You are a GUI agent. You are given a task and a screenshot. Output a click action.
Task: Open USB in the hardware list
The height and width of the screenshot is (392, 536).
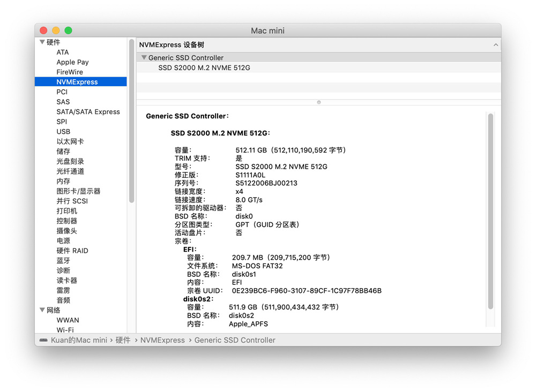(x=63, y=131)
